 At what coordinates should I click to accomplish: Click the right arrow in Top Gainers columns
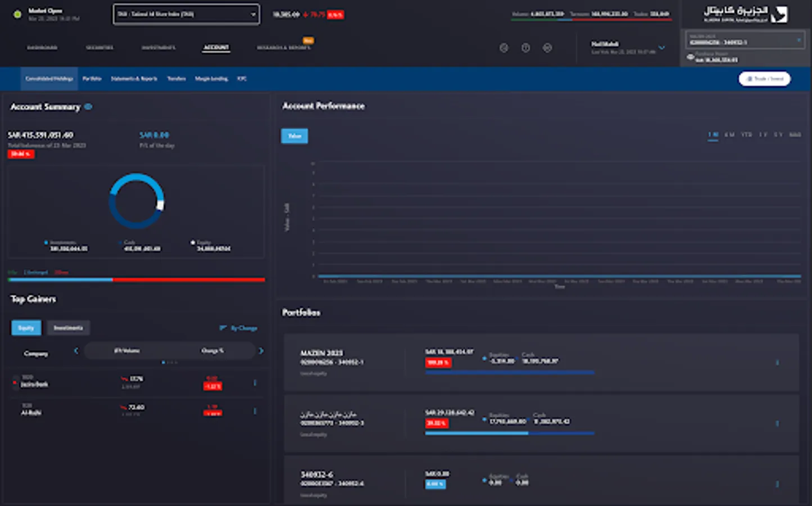[261, 351]
